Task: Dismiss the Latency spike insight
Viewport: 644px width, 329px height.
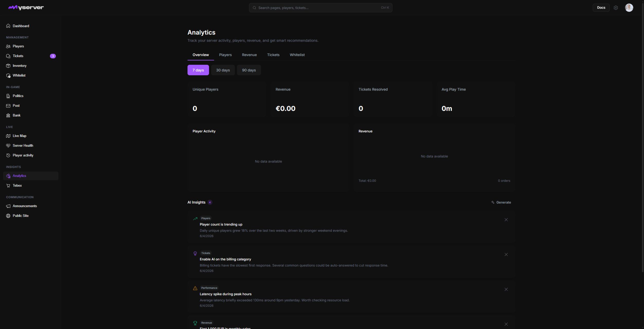Action: (506, 289)
